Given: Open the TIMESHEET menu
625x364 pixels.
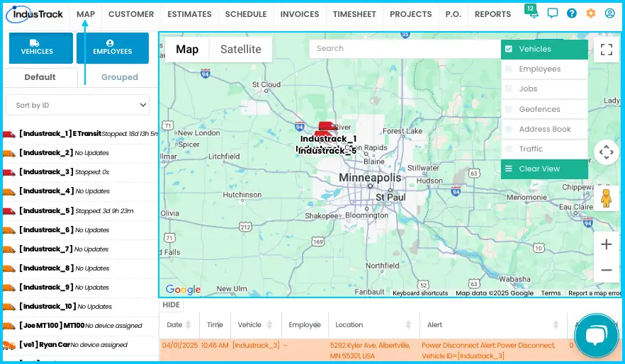Looking at the screenshot, I should click(x=354, y=14).
